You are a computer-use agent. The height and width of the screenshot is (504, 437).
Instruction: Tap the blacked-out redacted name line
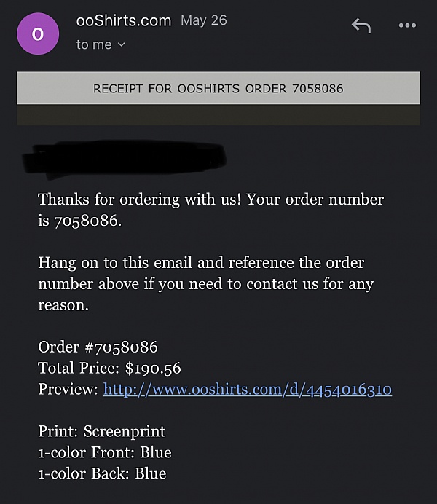click(125, 158)
